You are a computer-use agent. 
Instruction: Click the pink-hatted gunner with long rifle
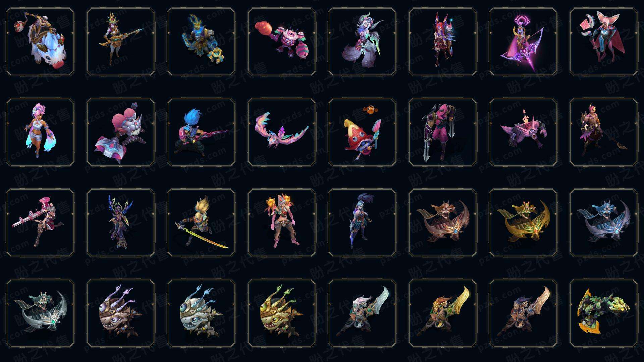40,223
